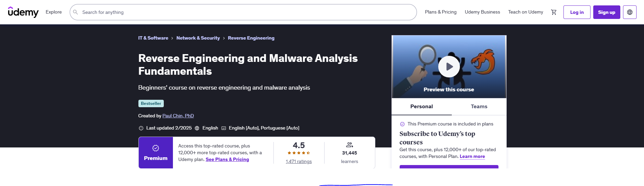The height and width of the screenshot is (186, 644).
Task: Go to Reverse Engineering breadcrumb
Action: 251,38
